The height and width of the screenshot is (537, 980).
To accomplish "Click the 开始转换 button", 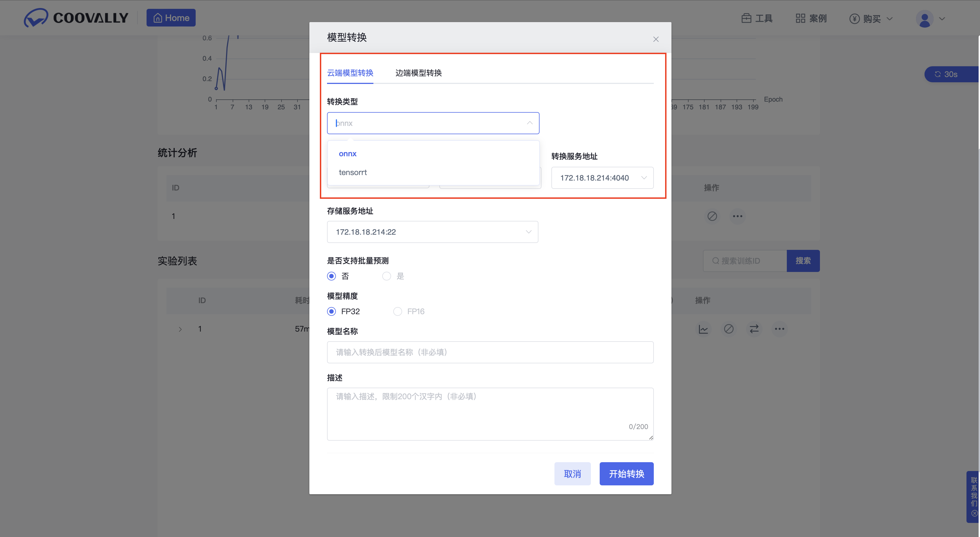I will [626, 474].
